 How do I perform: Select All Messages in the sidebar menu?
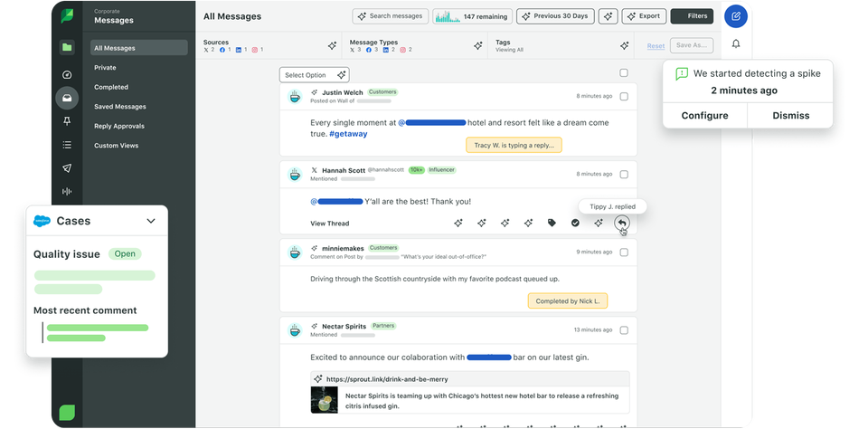pyautogui.click(x=139, y=48)
